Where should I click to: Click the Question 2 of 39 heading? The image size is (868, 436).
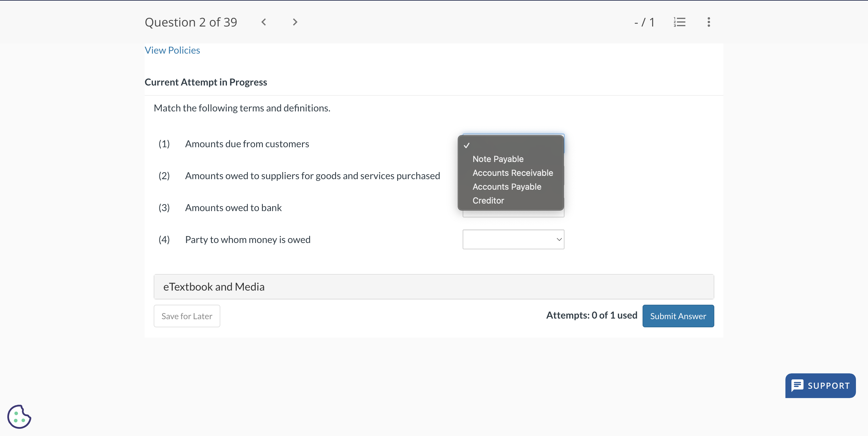pyautogui.click(x=191, y=22)
